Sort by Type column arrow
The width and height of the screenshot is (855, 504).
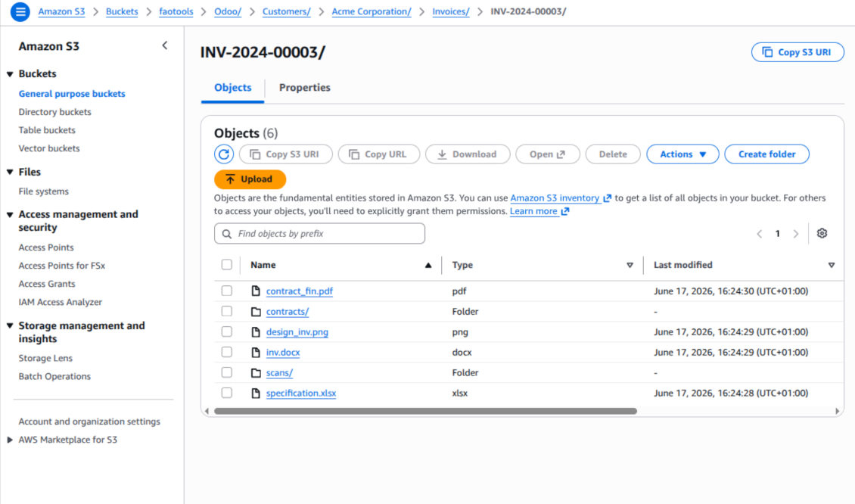[x=630, y=265]
